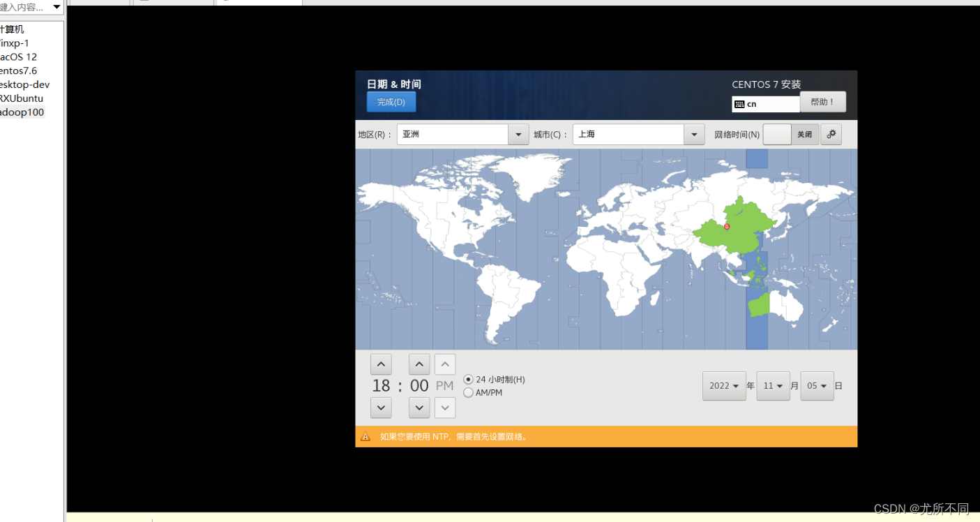Viewport: 980px width, 522px height.
Task: Open the sidebar search box dropdown arrow
Action: [x=56, y=7]
